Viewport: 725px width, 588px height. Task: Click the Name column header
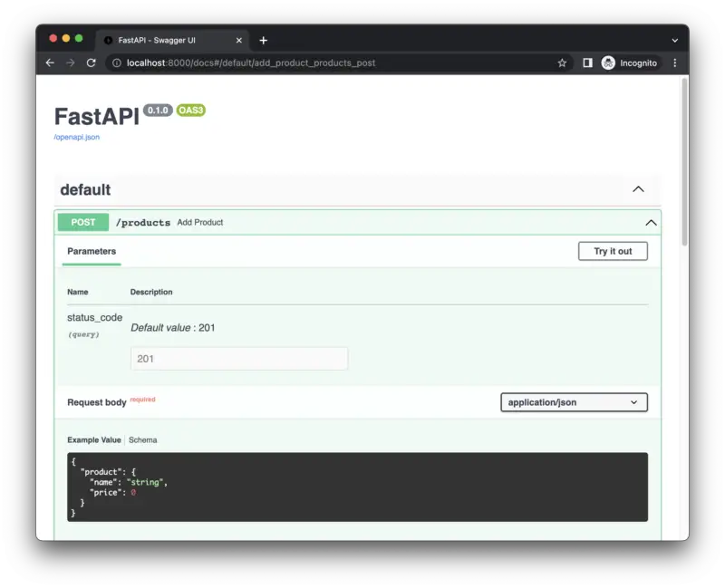coord(78,292)
